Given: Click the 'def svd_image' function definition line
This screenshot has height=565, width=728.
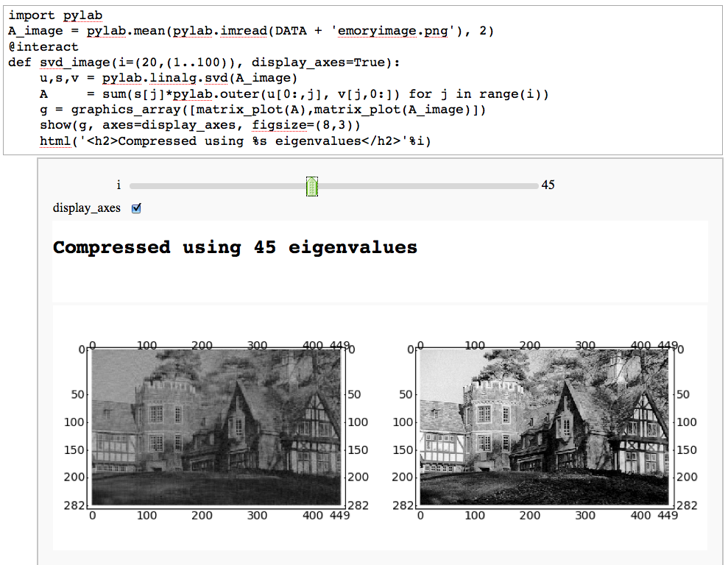Looking at the screenshot, I should pos(204,63).
